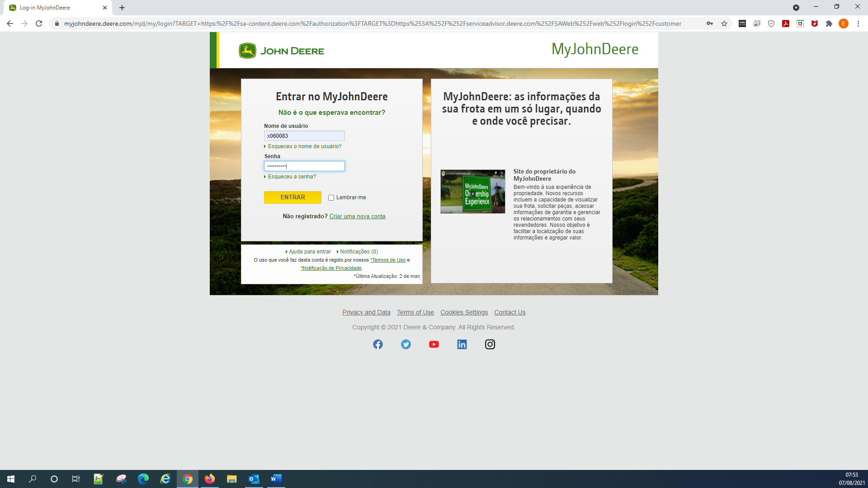Screen dimensions: 868x488
Task: Expand Notificações (0)
Action: [359, 252]
